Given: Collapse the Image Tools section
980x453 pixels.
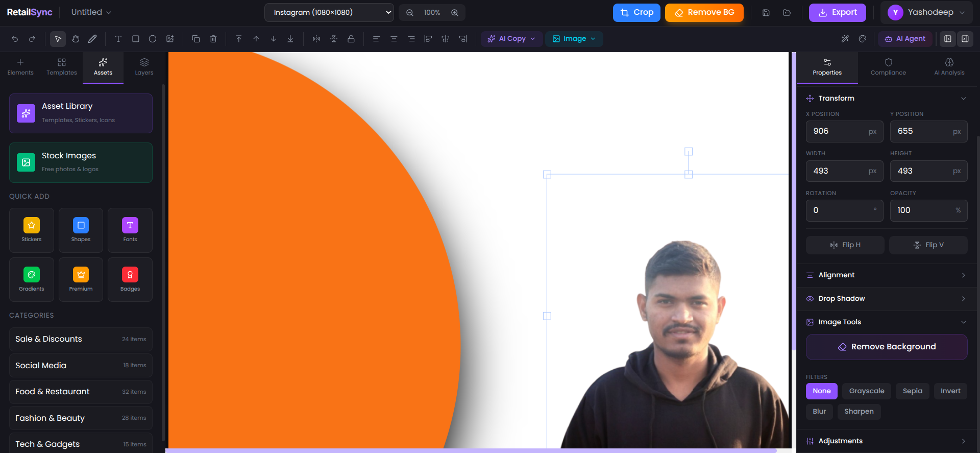Looking at the screenshot, I should [887, 322].
